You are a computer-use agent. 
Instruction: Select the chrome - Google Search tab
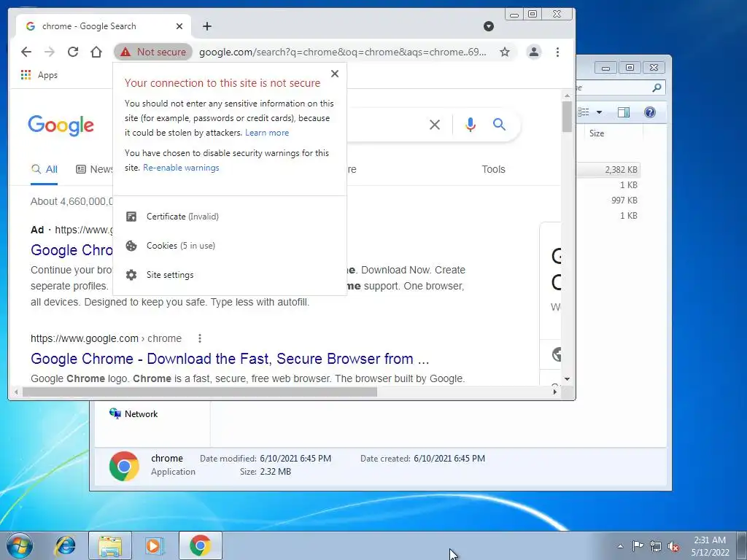[x=104, y=26]
